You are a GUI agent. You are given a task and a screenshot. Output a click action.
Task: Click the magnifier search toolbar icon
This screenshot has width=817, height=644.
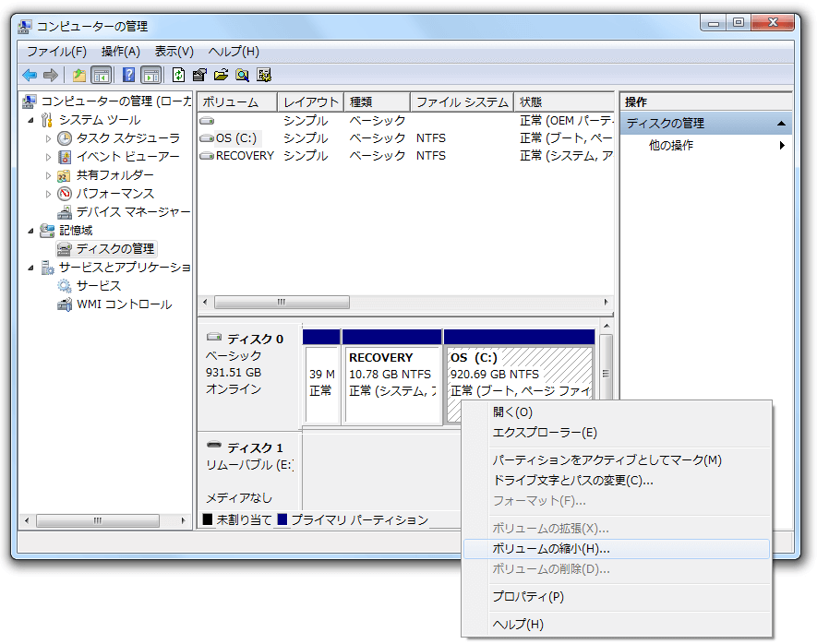click(242, 75)
